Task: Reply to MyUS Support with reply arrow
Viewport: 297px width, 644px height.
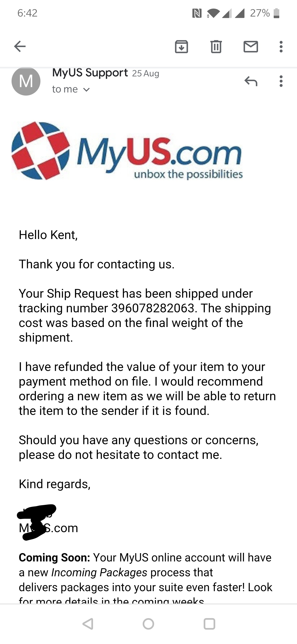Action: (x=251, y=81)
